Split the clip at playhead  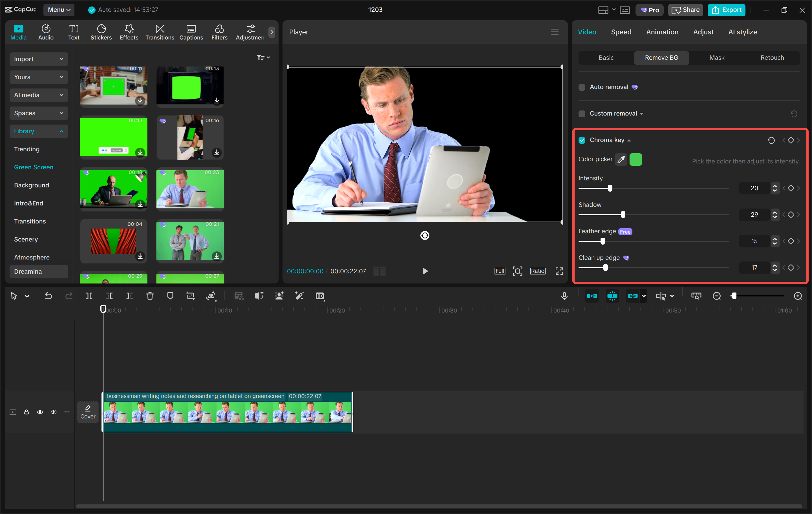[89, 296]
